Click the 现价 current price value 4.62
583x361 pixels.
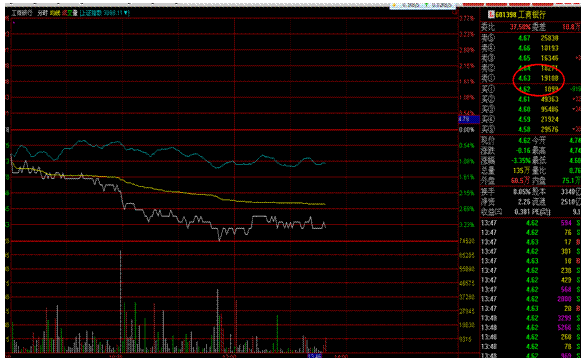[x=524, y=141]
